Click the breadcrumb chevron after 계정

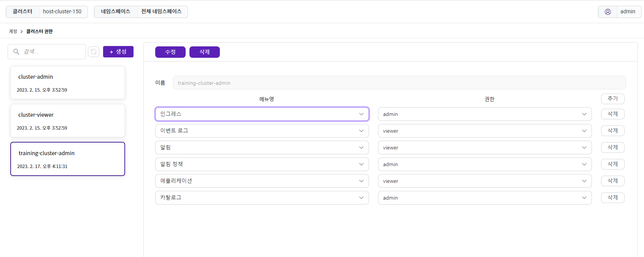(x=22, y=32)
